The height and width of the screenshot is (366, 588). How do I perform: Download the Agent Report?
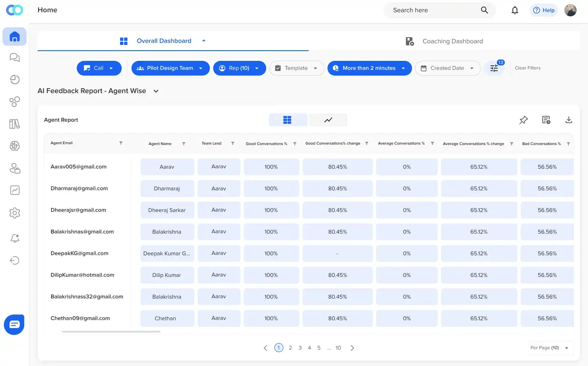pyautogui.click(x=569, y=120)
